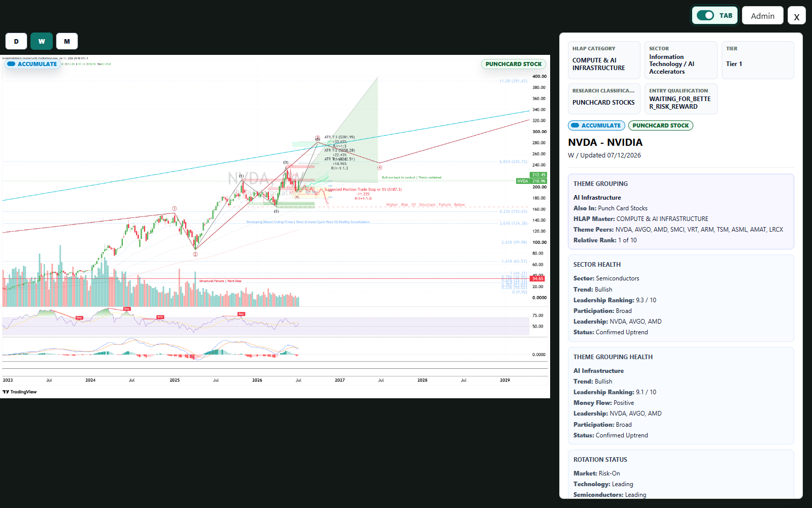Click ACCUMULATE badge on the chart
This screenshot has height=508, width=812.
tap(32, 64)
